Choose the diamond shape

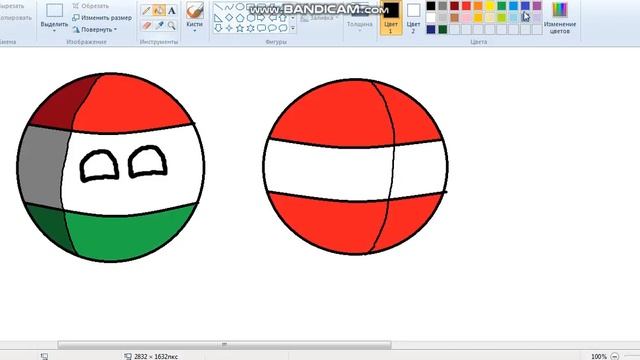coord(229,18)
